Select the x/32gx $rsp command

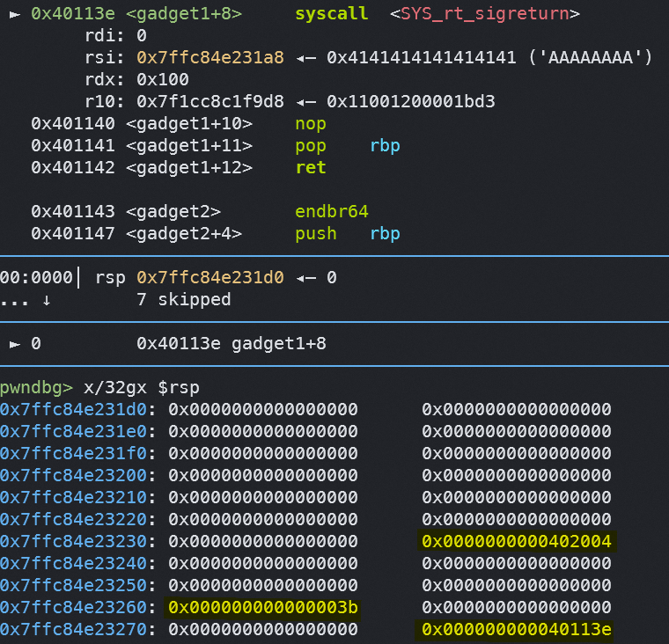(x=142, y=388)
